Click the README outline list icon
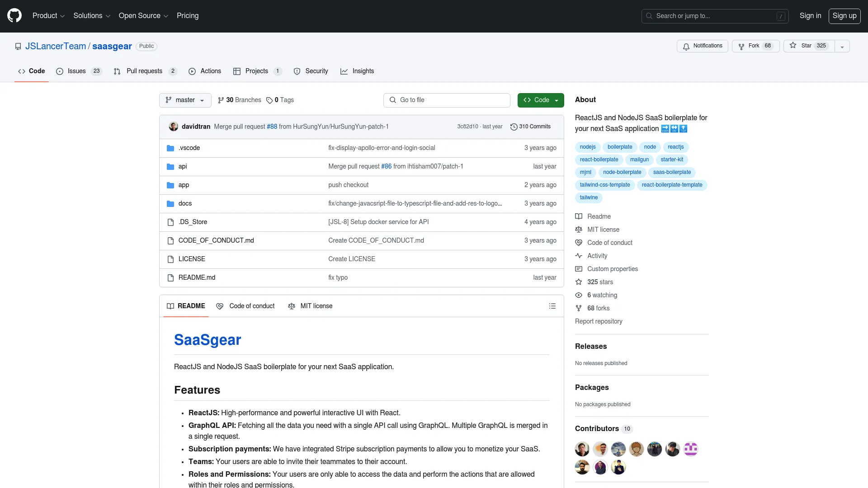Viewport: 868px width, 488px height. (552, 306)
